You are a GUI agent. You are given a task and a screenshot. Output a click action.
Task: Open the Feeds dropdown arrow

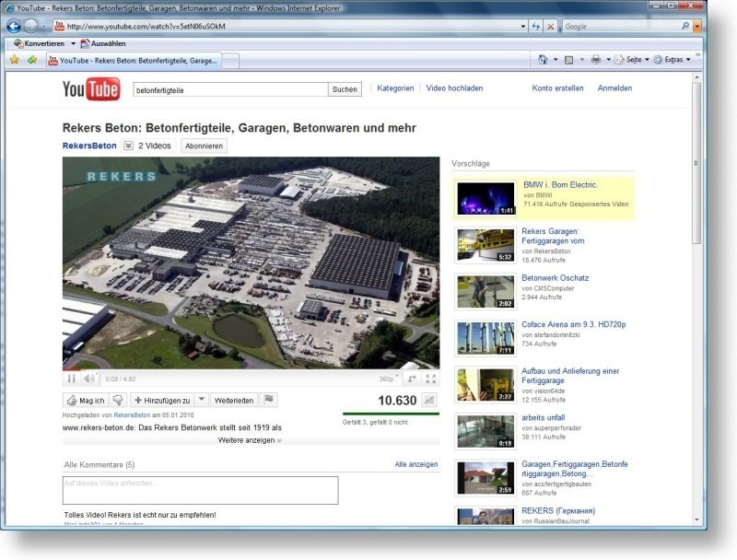[582, 60]
